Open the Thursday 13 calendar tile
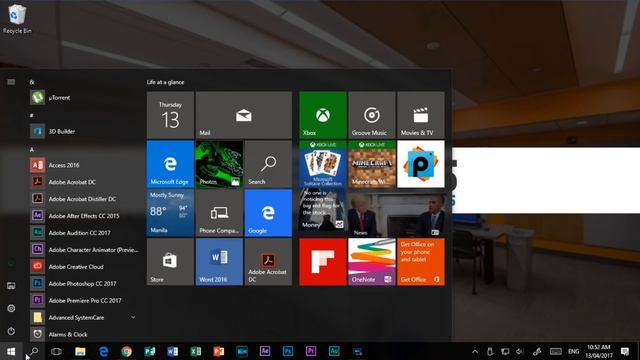This screenshot has width=640, height=360. (x=170, y=115)
